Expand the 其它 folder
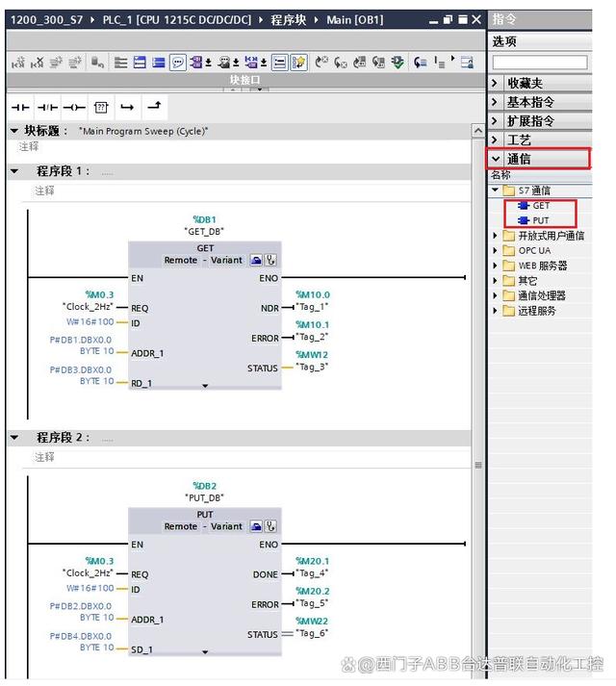Viewport: 616px width, 686px height. coord(495,280)
